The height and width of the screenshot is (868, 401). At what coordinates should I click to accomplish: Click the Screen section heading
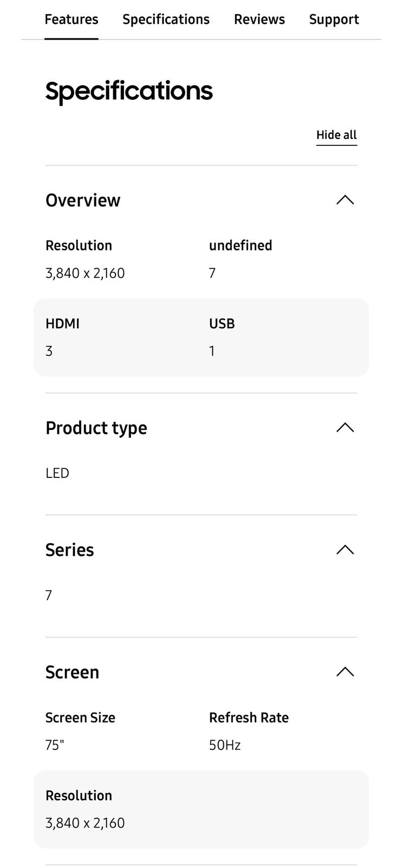tap(72, 672)
